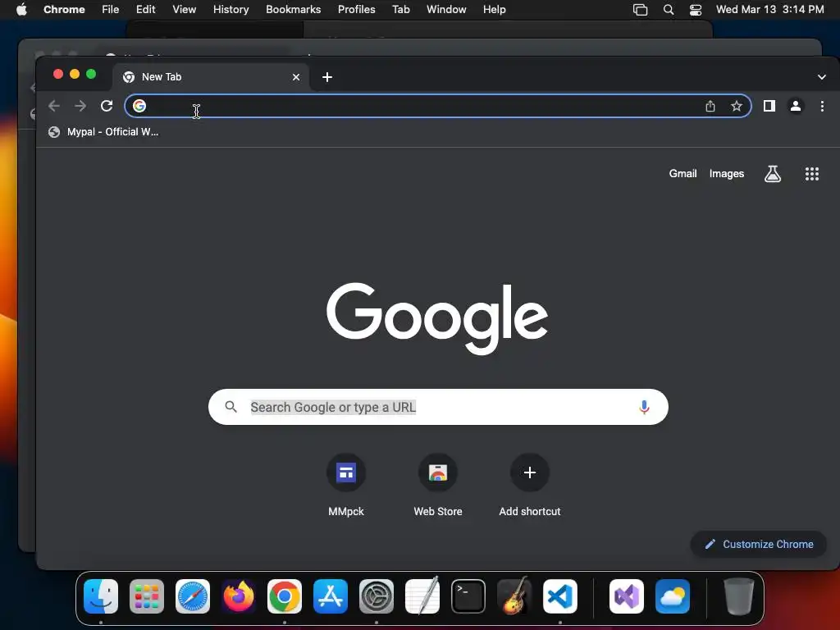The image size is (840, 630).
Task: Open Launchpad from the Dock
Action: click(x=147, y=596)
